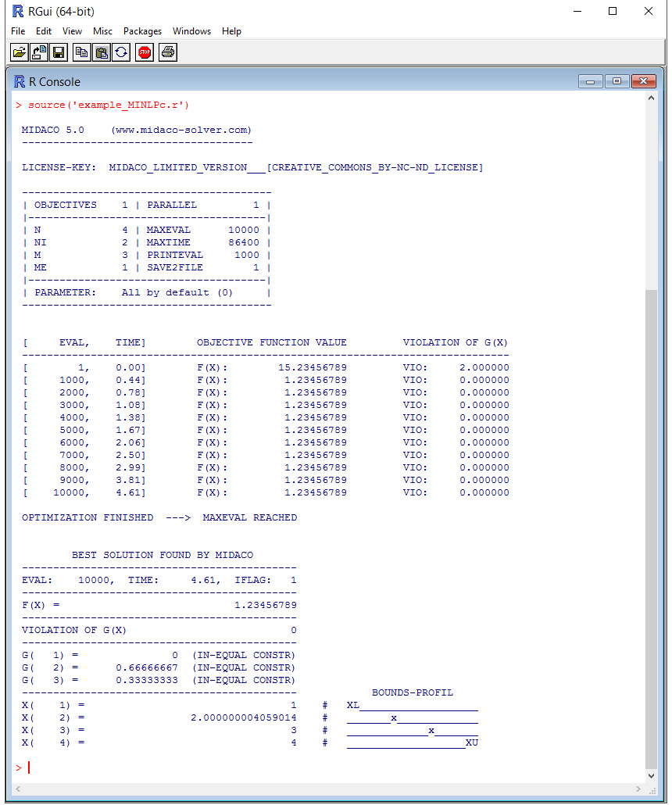Click the Save workspace floppy icon
The image size is (672, 805).
point(59,52)
